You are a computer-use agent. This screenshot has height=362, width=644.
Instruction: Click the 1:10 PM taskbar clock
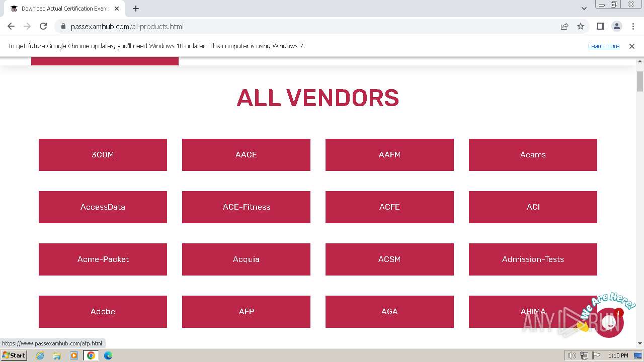click(x=618, y=355)
